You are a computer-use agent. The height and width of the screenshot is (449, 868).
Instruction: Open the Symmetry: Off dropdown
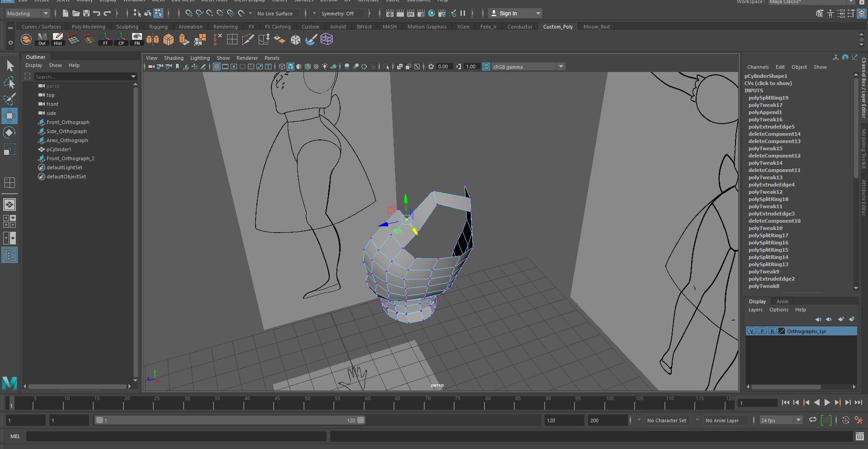point(341,13)
